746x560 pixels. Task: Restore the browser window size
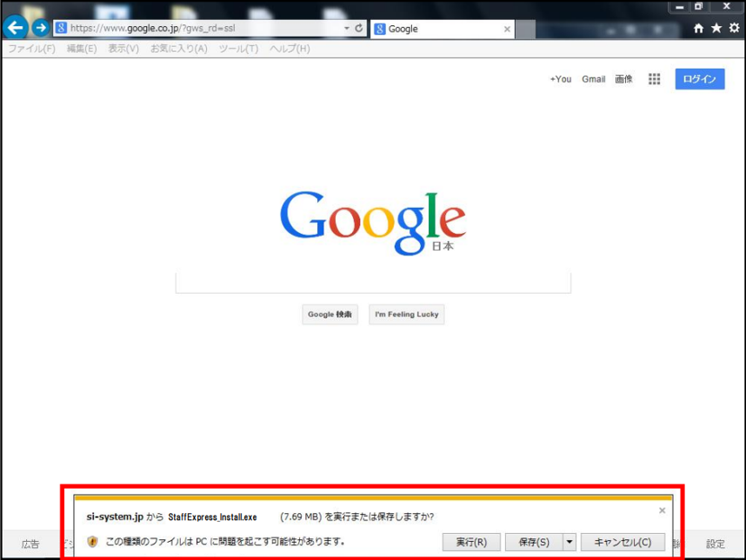[x=698, y=7]
